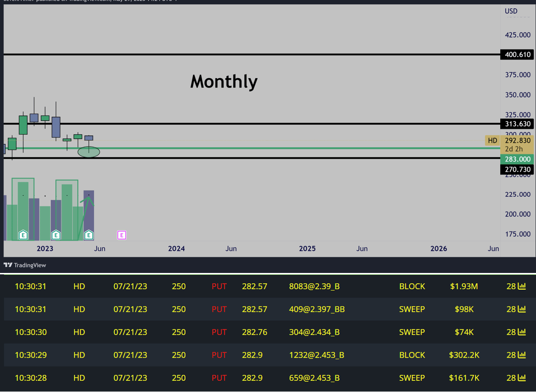536x392 pixels.
Task: Open chart icon in the $74K row
Action: pos(522,332)
